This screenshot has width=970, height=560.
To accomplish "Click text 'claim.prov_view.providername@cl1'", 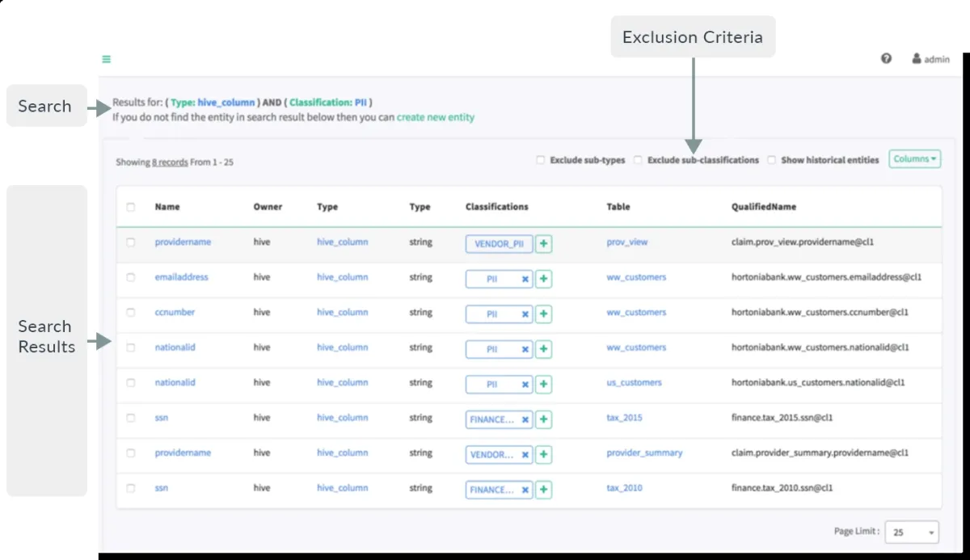I will pyautogui.click(x=803, y=242).
